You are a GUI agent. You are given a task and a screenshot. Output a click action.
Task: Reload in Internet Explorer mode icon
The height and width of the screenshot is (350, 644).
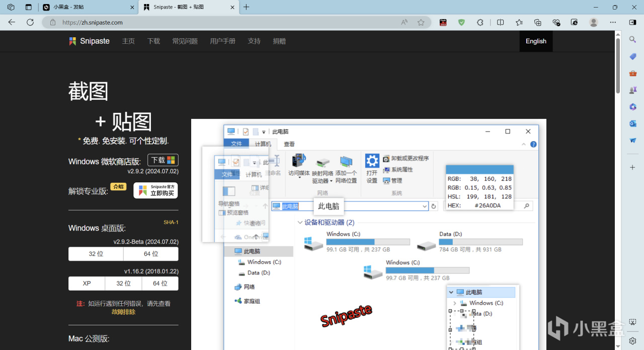click(575, 22)
